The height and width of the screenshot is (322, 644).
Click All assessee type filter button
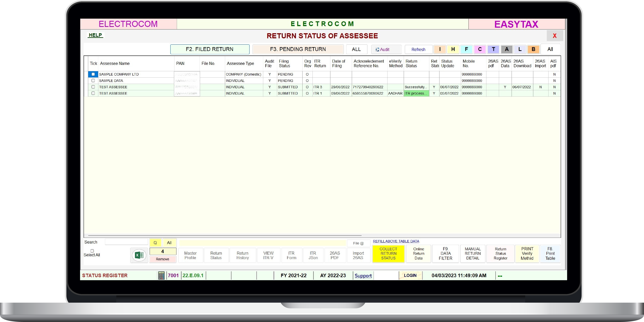pos(550,49)
